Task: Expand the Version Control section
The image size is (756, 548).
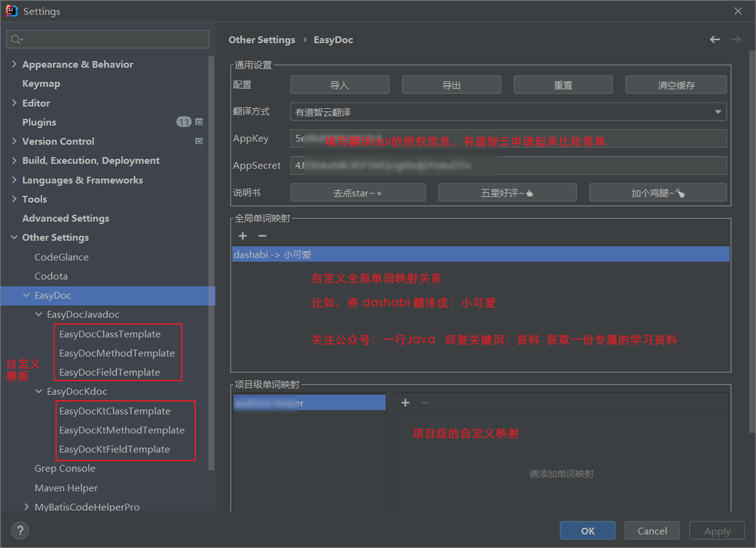Action: tap(14, 141)
